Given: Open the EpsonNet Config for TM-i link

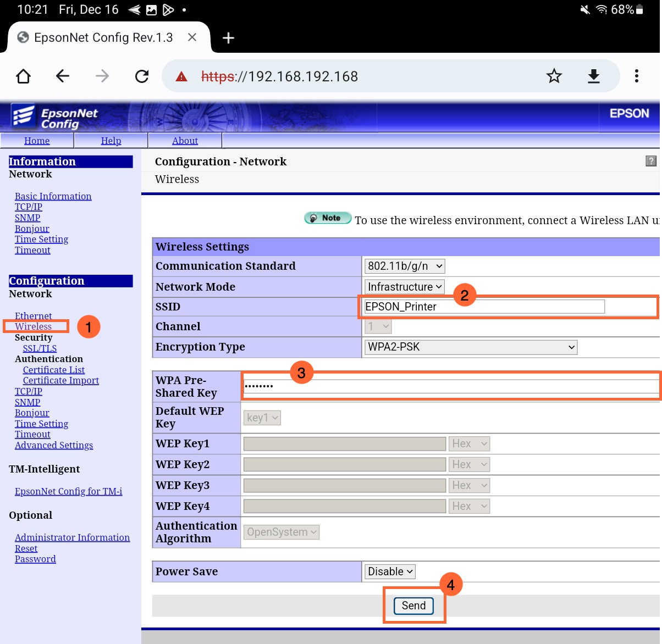Looking at the screenshot, I should pyautogui.click(x=69, y=491).
